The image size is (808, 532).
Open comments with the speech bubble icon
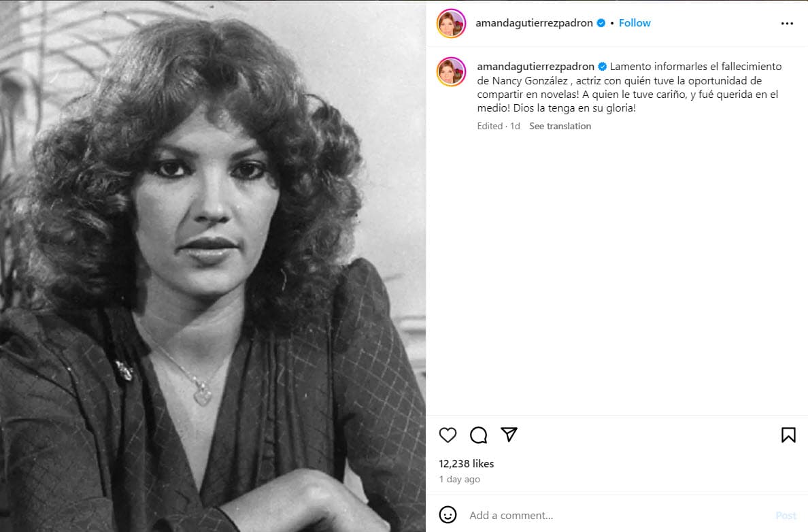pyautogui.click(x=478, y=434)
